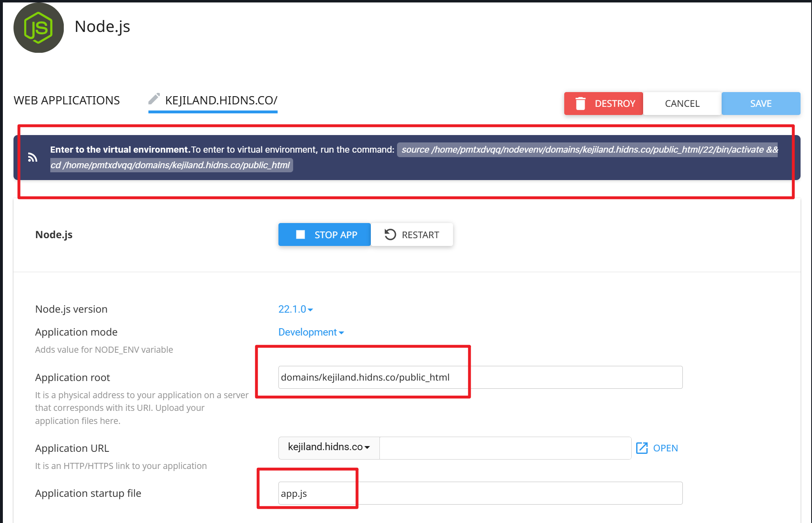Click the CANCEL button
The height and width of the screenshot is (523, 812).
click(x=682, y=104)
